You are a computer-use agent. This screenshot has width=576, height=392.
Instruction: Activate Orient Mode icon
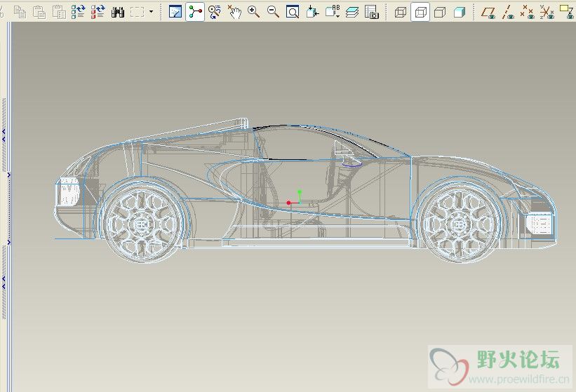215,12
